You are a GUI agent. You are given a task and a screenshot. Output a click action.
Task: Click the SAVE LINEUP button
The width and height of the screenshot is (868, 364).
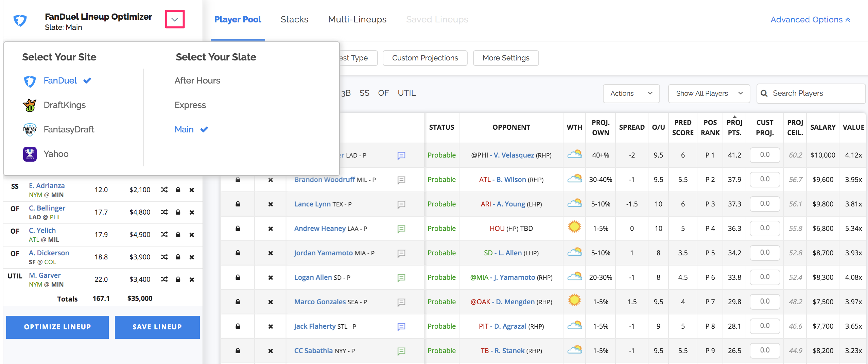tap(157, 327)
